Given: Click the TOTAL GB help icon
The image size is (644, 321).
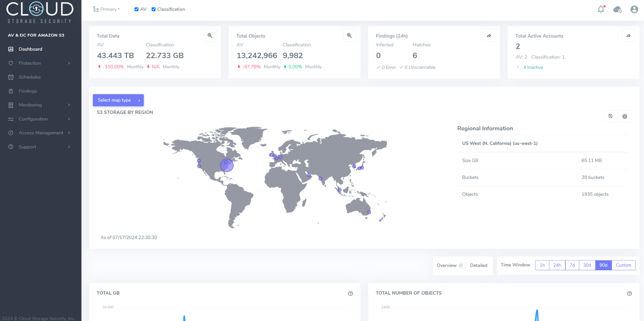Looking at the screenshot, I should tap(350, 293).
